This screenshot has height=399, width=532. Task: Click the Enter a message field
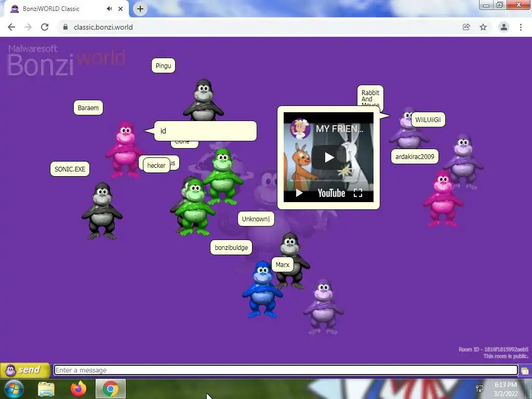(x=286, y=370)
